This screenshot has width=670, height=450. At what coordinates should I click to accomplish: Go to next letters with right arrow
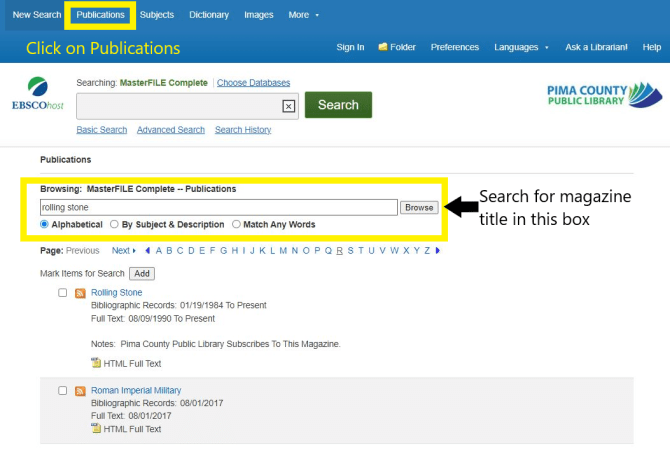tap(438, 250)
